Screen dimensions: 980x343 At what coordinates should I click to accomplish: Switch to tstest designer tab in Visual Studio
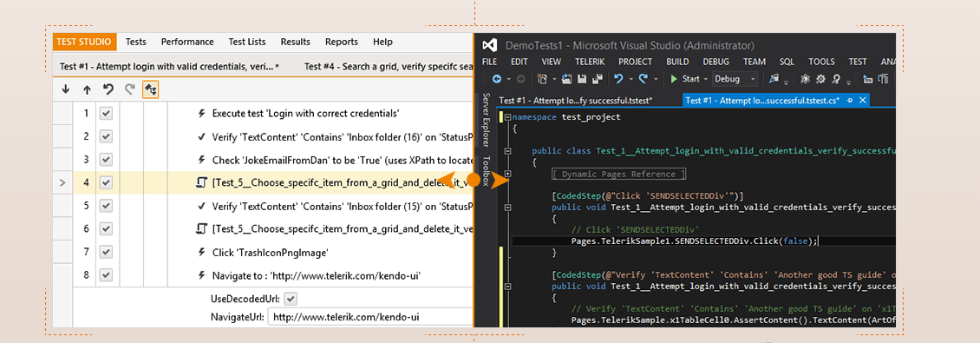575,100
